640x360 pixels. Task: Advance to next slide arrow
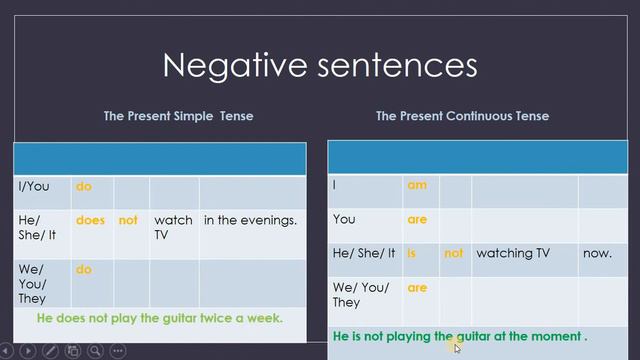(28, 351)
